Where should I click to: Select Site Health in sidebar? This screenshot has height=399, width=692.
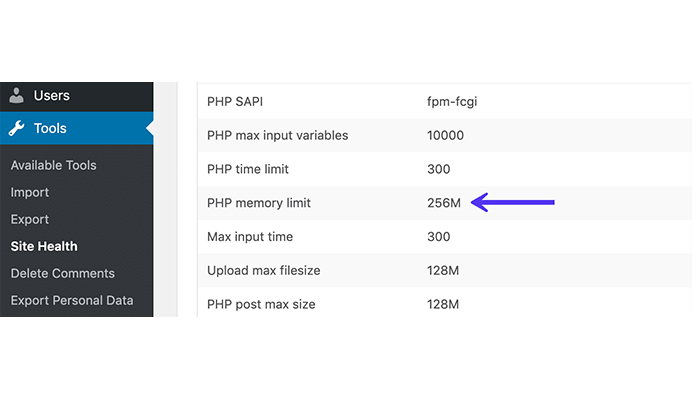tap(44, 246)
